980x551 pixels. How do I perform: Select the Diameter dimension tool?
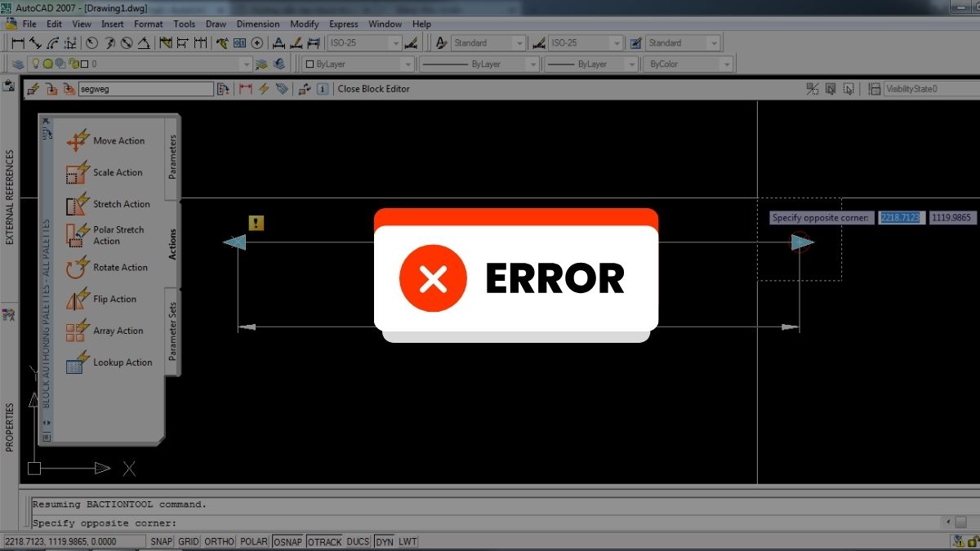coord(127,42)
